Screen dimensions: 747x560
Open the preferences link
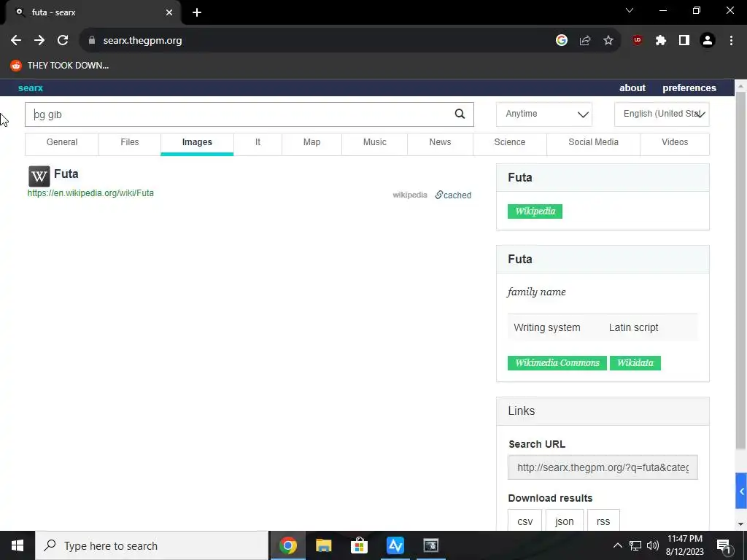(x=689, y=88)
